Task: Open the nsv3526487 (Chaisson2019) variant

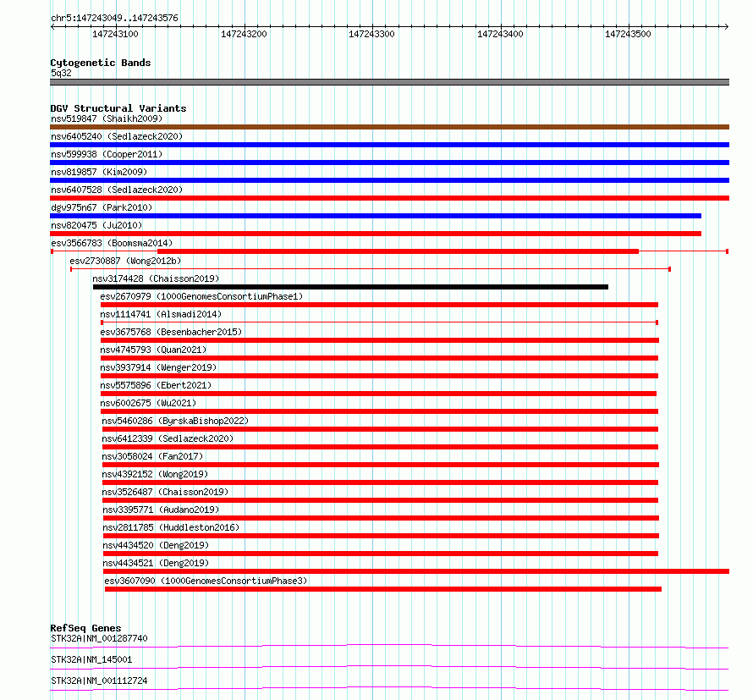Action: click(165, 492)
